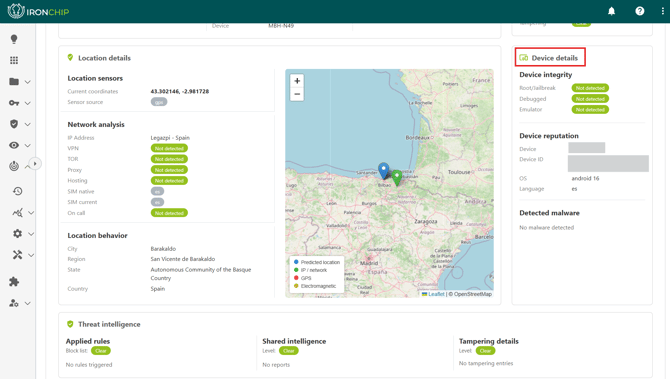The height and width of the screenshot is (379, 670).
Task: Open the history clock icon in sidebar
Action: coord(18,191)
